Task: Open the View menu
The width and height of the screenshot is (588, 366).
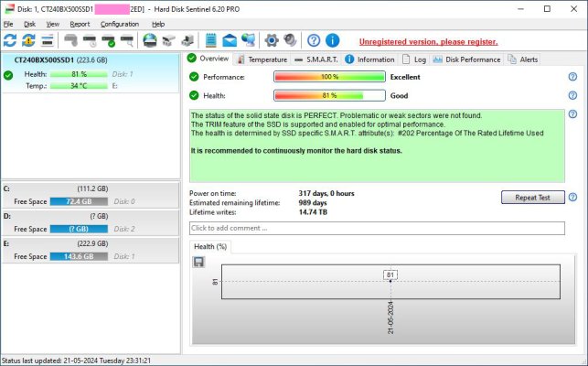Action: coord(52,24)
